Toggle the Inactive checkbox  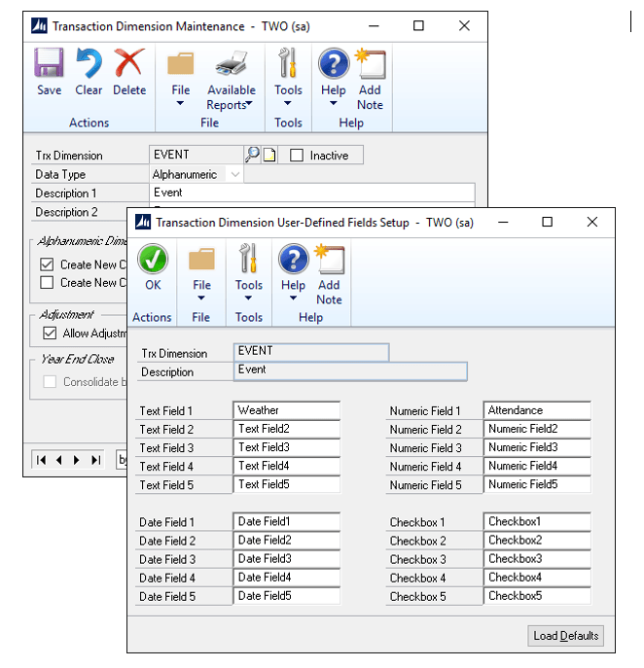click(x=297, y=156)
